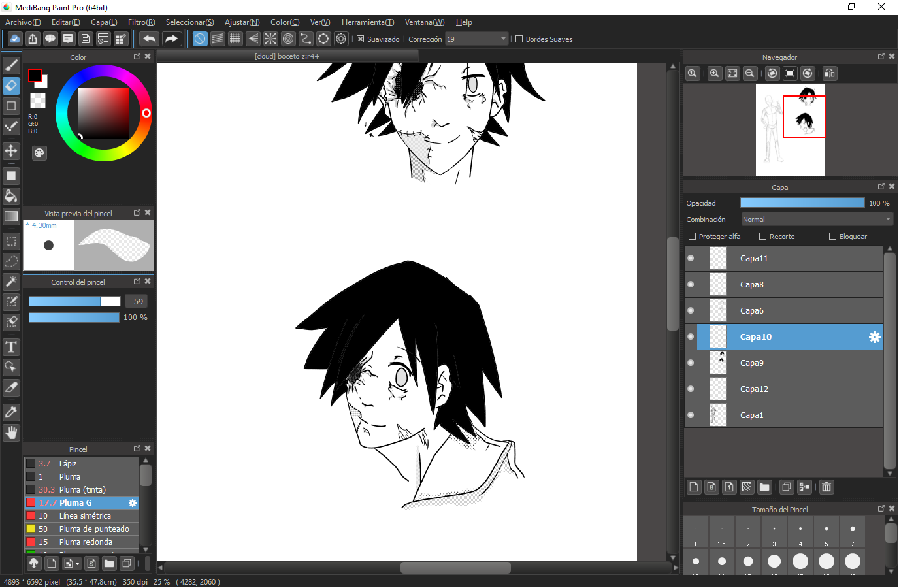Close the Navegador panel
The width and height of the screenshot is (899, 588).
892,57
